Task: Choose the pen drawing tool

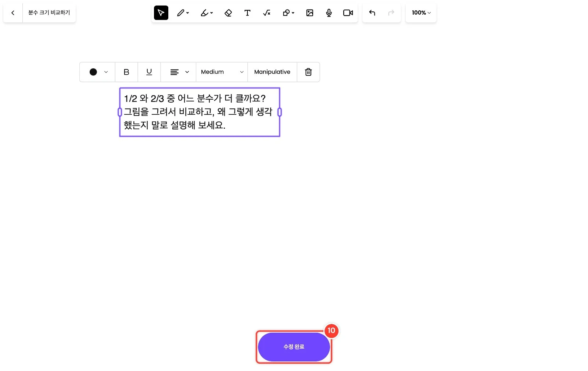Action: 183,13
